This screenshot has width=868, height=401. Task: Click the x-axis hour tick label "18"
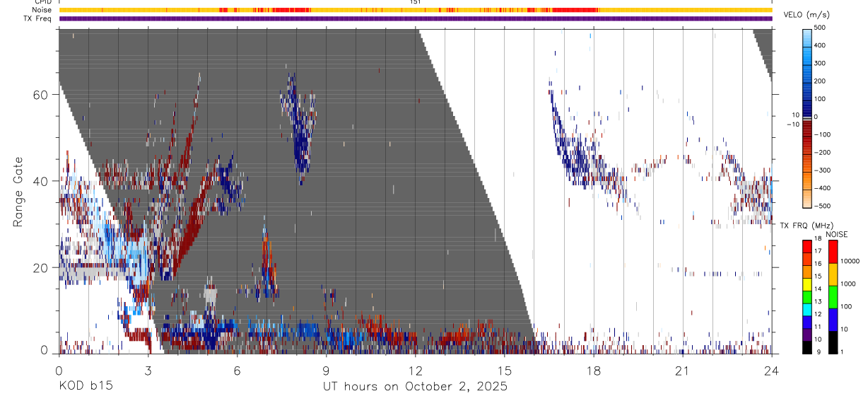coord(594,370)
